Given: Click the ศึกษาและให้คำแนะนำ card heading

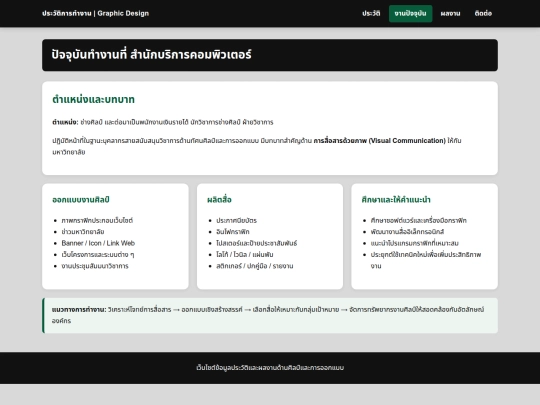Looking at the screenshot, I should (396, 200).
